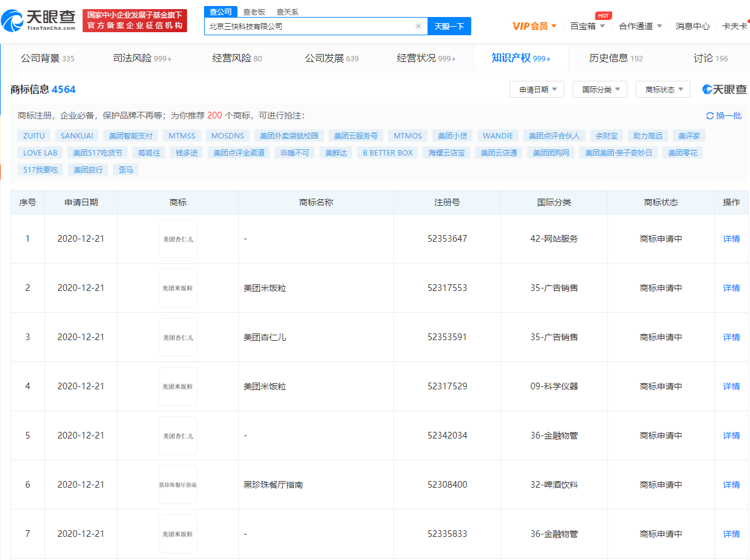Image resolution: width=750 pixels, height=560 pixels.
Task: Select the MOSDNS trademark tag
Action: [x=228, y=135]
